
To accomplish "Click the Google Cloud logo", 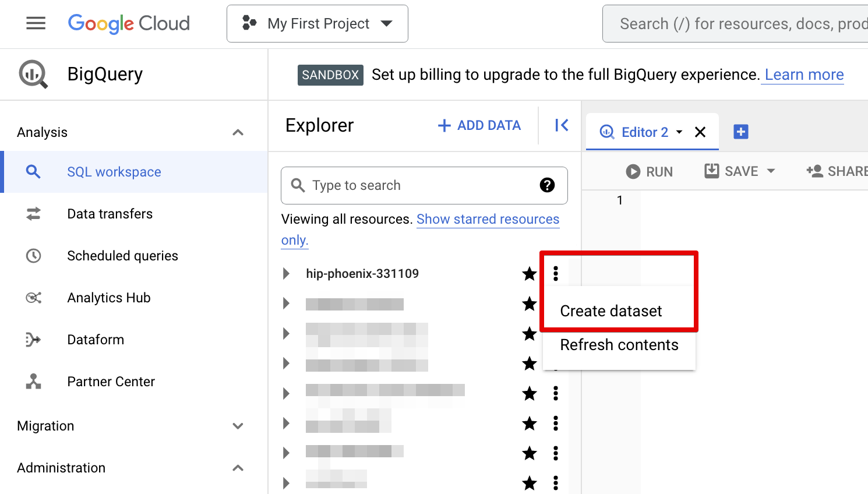I will [129, 23].
